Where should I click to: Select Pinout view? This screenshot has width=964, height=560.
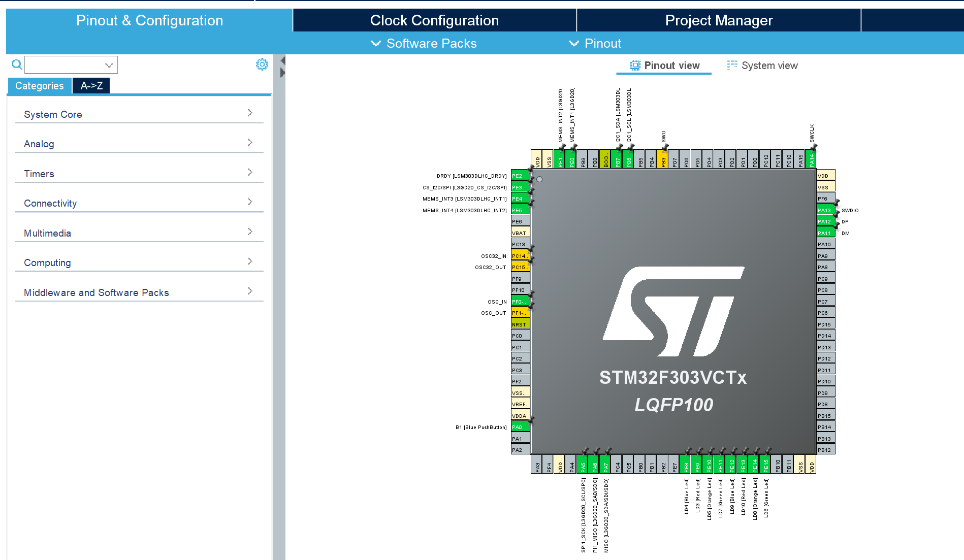pos(664,65)
